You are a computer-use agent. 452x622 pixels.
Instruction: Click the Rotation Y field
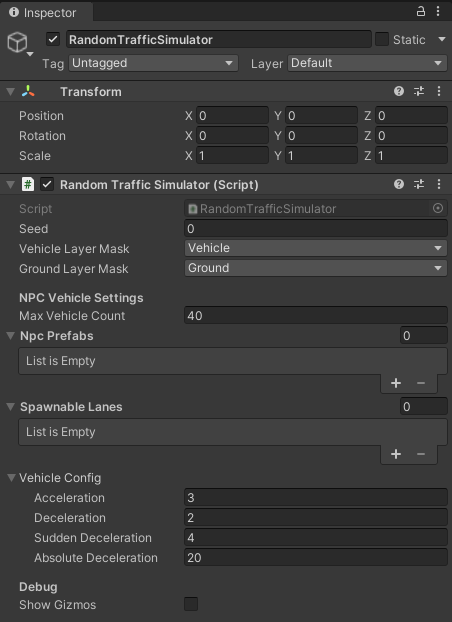tap(321, 136)
